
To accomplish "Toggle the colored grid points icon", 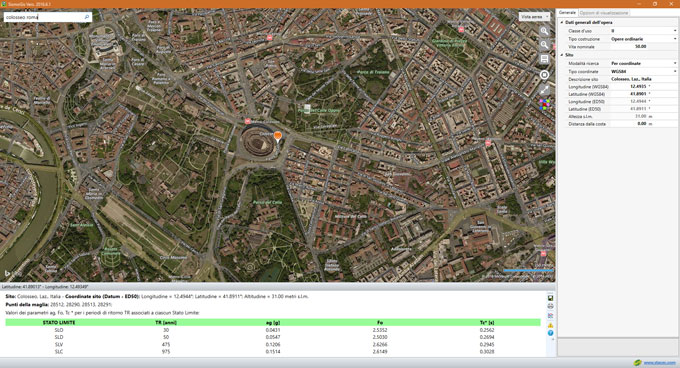I will pos(544,104).
